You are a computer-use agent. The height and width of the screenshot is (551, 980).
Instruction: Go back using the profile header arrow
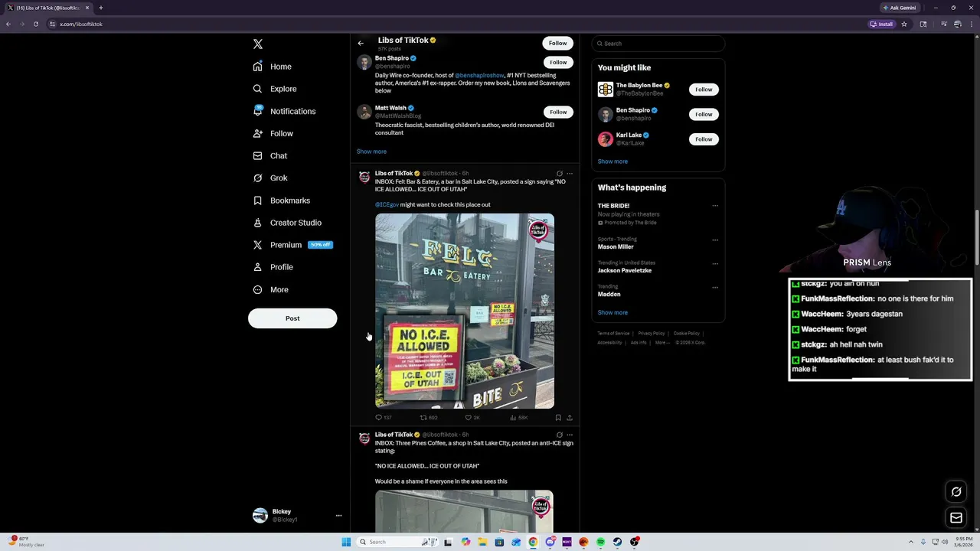point(361,43)
